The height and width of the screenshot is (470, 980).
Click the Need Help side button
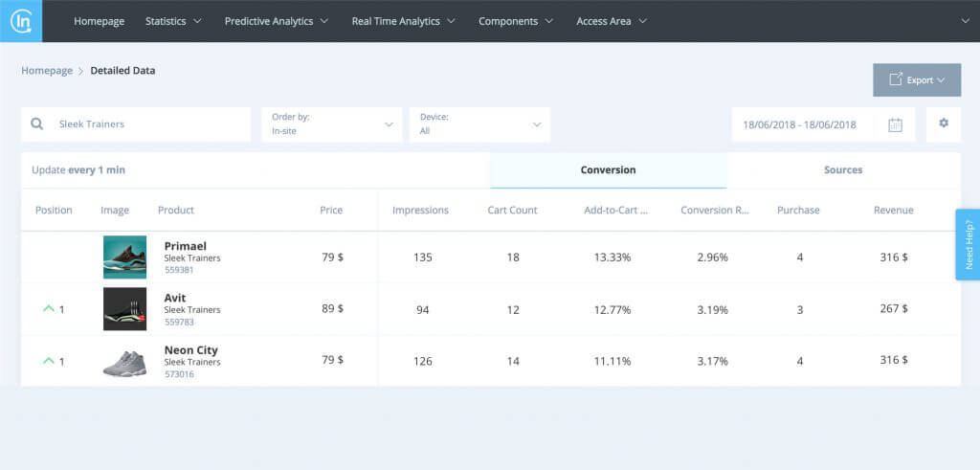(968, 245)
